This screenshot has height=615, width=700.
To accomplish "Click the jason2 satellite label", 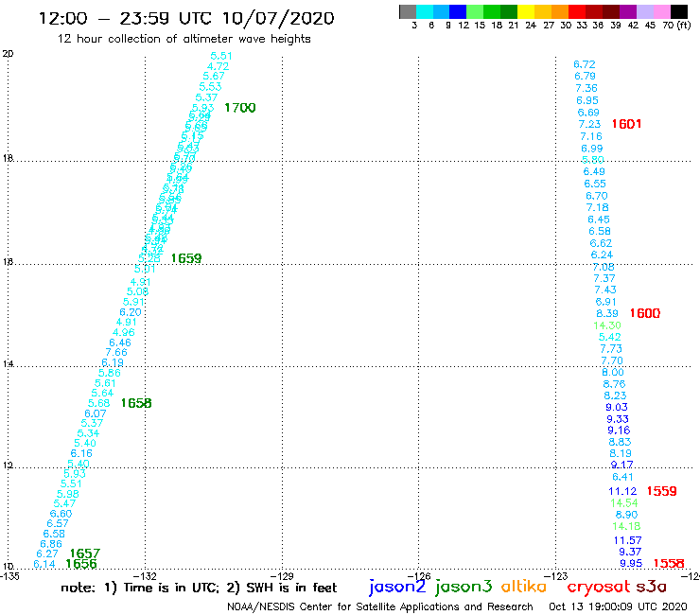I will [x=397, y=587].
